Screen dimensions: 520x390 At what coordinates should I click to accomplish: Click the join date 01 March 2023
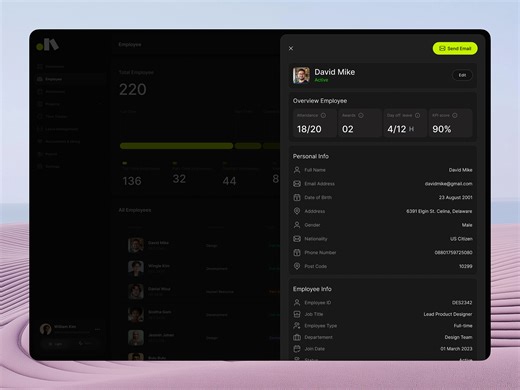point(456,349)
